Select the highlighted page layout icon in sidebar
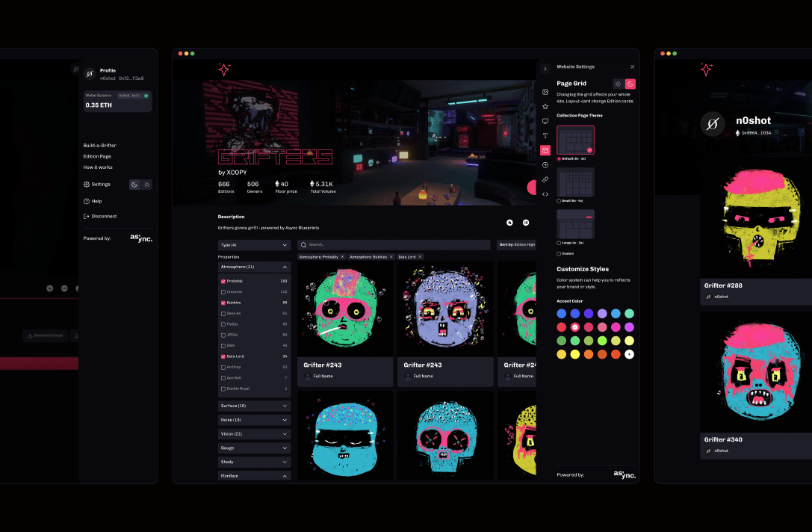 545,150
